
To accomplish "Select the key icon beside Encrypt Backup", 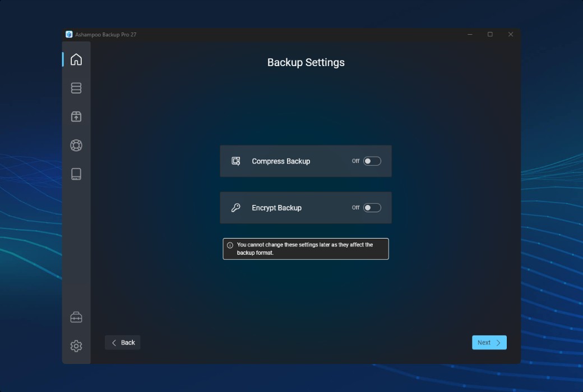I will [x=237, y=207].
